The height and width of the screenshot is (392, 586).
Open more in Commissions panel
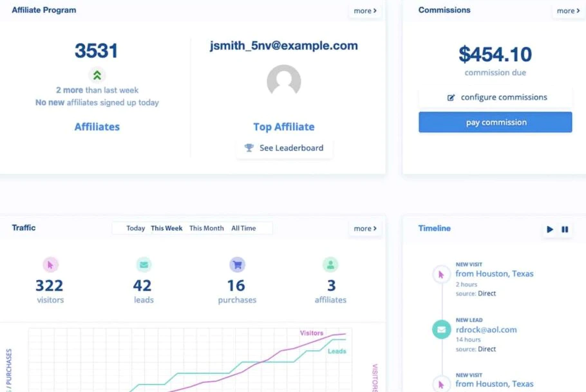[568, 11]
